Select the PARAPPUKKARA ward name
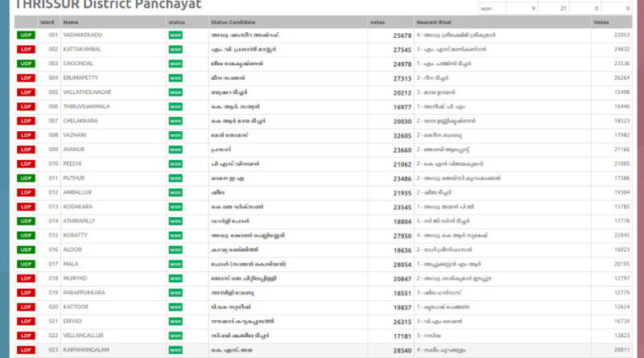The height and width of the screenshot is (358, 644). pos(84,292)
